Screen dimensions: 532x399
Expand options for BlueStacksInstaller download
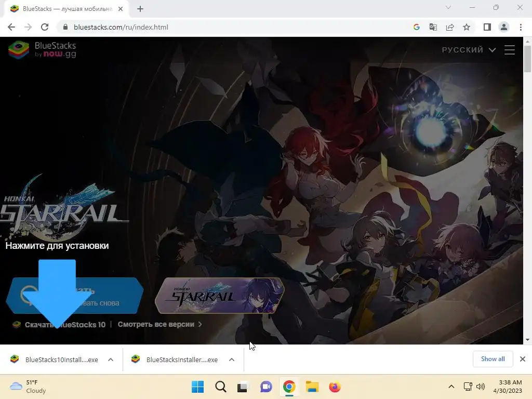[x=232, y=360]
